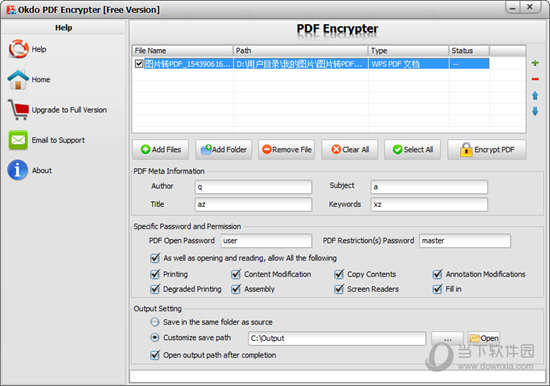Select Save in the same folder as source
550x386 pixels.
click(154, 322)
